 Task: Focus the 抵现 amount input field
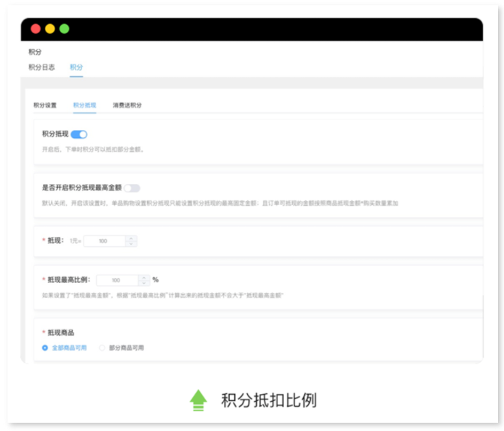click(104, 241)
